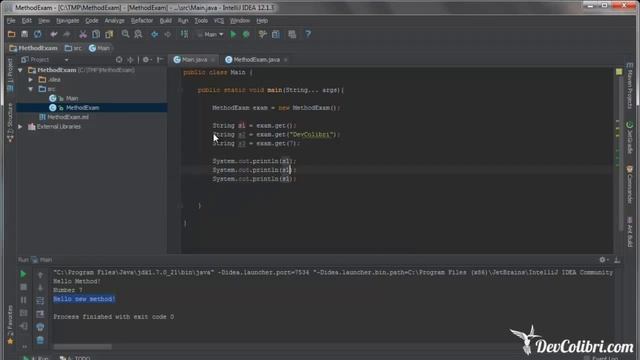Click the navigate Forward arrow
640x360 pixels.
(168, 34)
